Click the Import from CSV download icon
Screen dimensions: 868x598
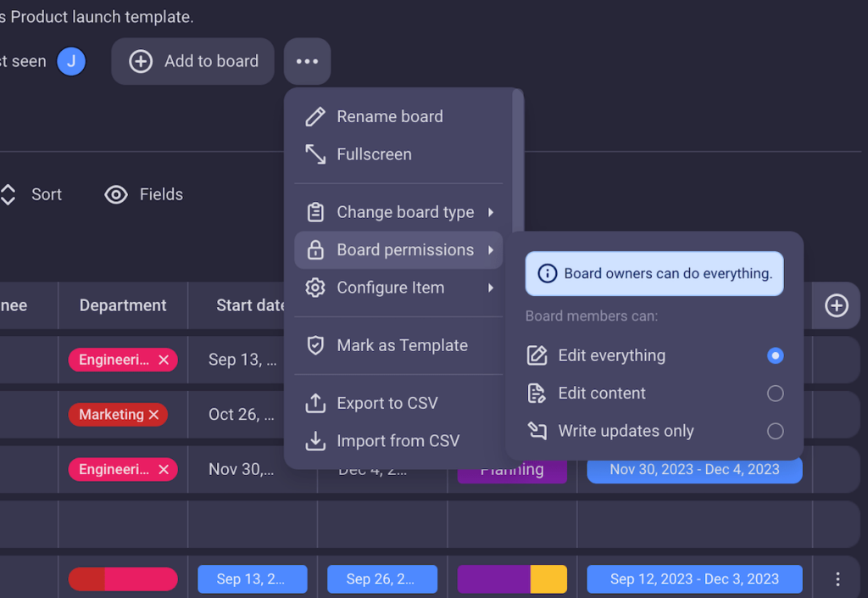(x=315, y=440)
